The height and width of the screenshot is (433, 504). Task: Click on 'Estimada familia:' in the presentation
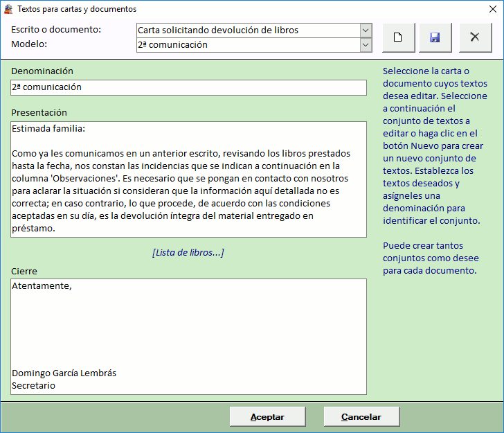point(48,129)
